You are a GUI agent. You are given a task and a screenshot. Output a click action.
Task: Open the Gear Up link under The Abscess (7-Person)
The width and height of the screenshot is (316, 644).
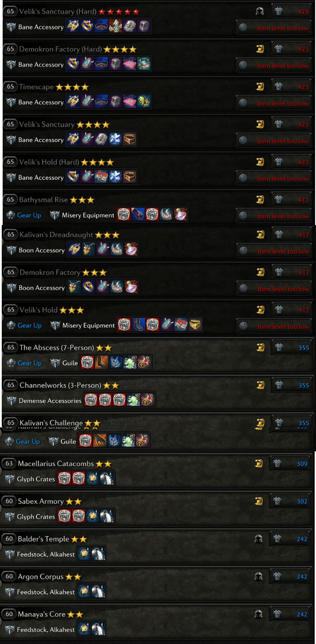tap(29, 363)
